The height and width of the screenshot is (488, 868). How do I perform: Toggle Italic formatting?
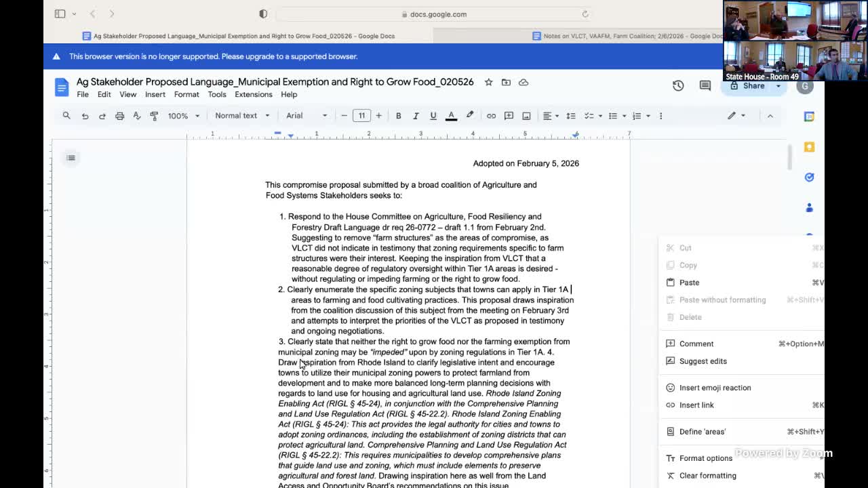pyautogui.click(x=416, y=116)
